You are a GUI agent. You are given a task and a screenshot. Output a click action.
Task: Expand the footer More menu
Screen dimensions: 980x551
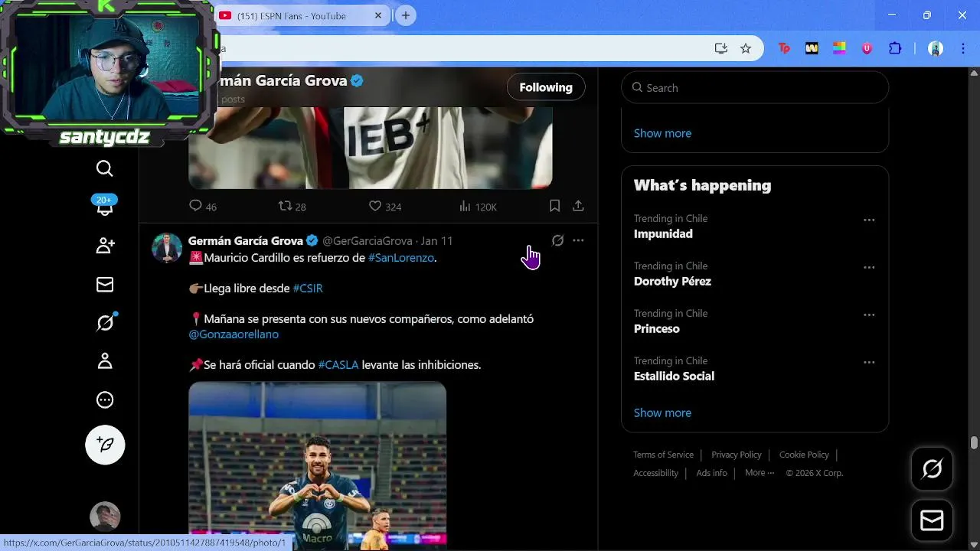coord(759,473)
